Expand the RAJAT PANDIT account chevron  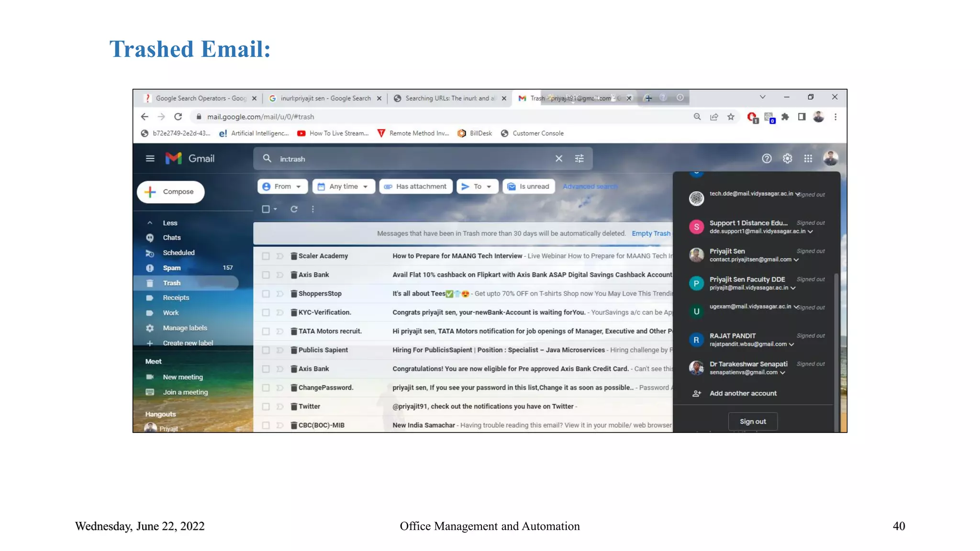coord(791,344)
